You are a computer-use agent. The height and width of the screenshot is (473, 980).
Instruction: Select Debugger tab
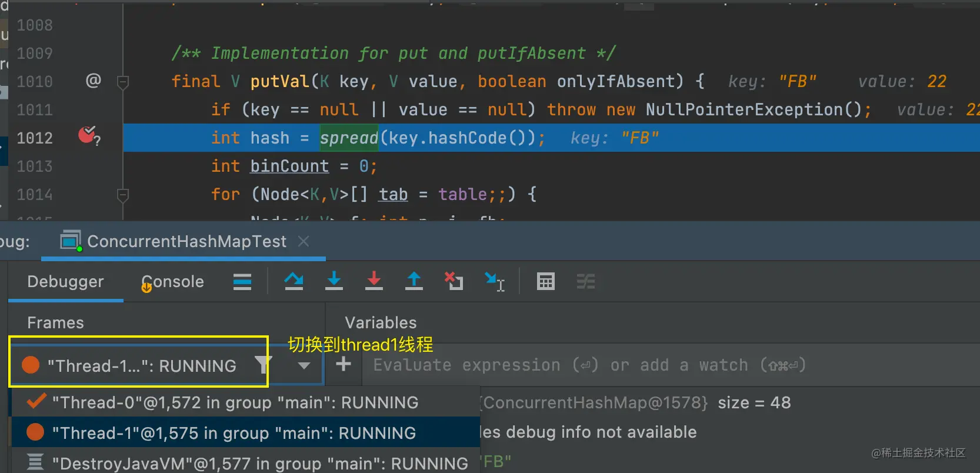(x=65, y=282)
